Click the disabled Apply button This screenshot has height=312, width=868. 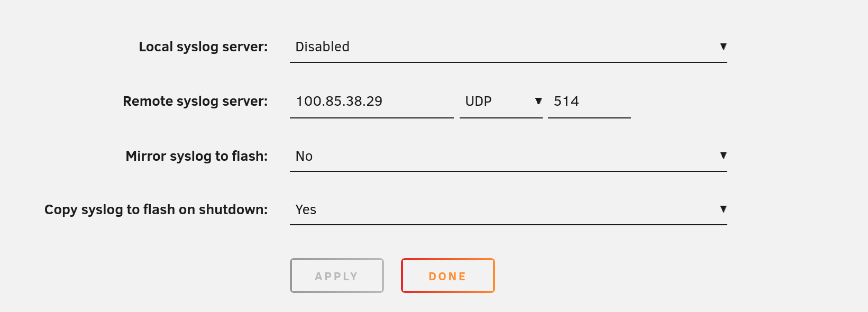click(x=336, y=276)
